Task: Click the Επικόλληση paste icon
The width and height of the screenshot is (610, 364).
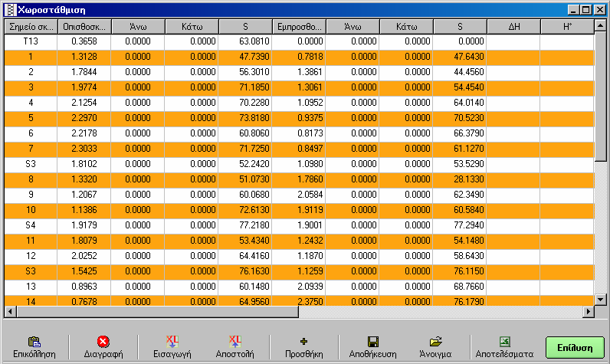Action: (34, 342)
